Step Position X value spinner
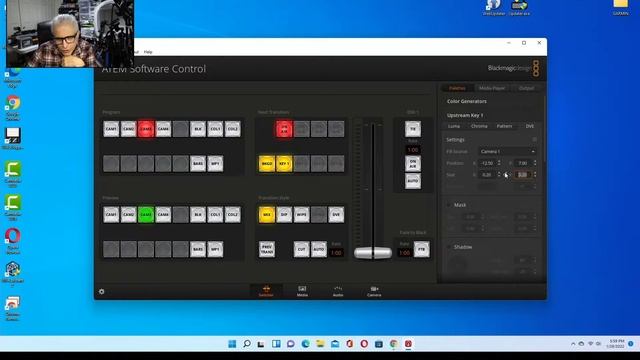The image size is (640, 360). pyautogui.click(x=499, y=163)
